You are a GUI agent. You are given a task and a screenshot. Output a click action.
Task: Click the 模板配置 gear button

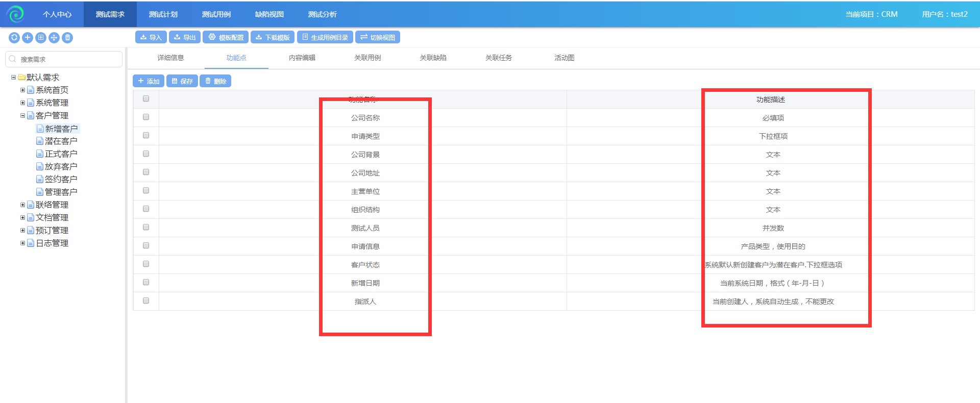coord(226,37)
